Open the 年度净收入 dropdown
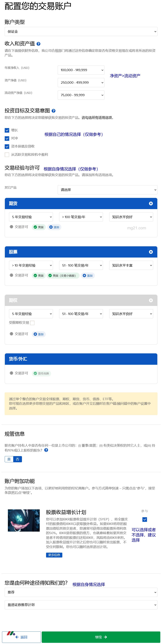 click(x=81, y=70)
